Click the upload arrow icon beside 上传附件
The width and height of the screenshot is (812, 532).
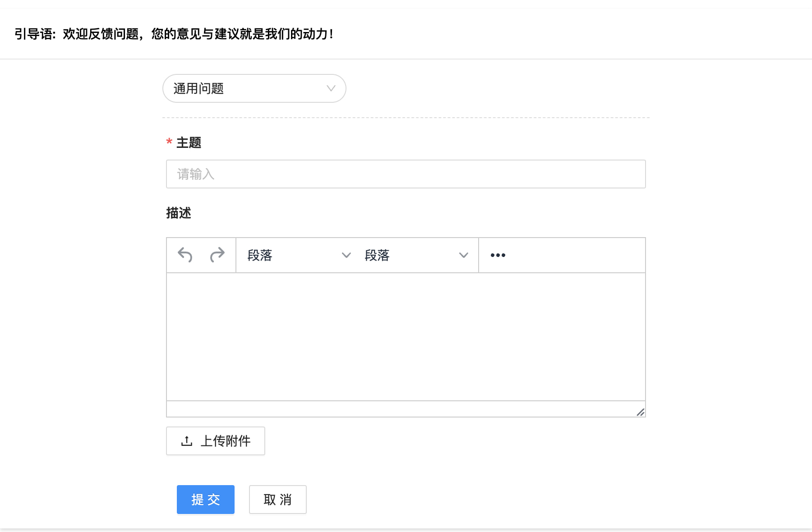pos(186,441)
